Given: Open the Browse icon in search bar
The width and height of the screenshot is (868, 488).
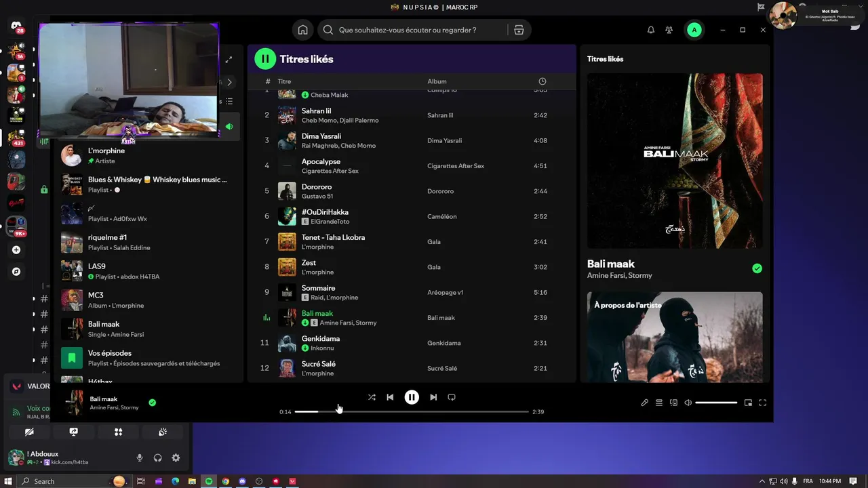Looking at the screenshot, I should point(519,30).
